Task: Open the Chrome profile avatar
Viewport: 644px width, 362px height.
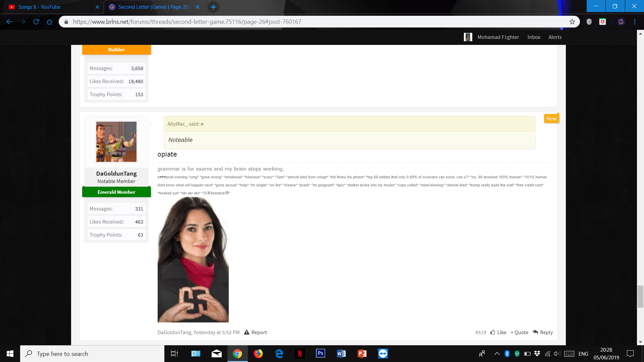Action: (x=621, y=22)
